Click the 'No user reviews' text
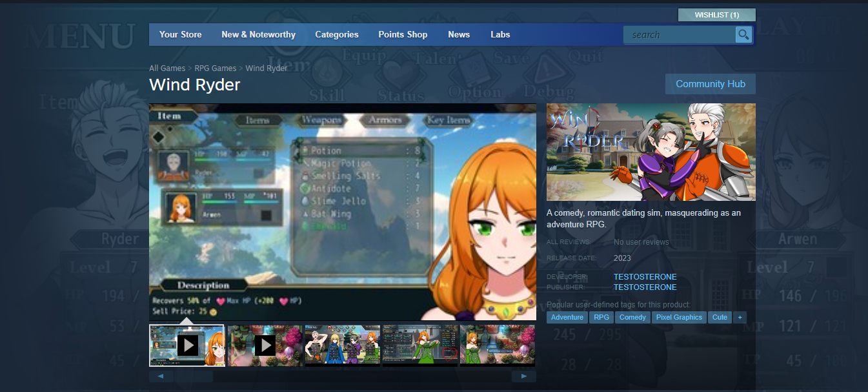868x392 pixels. 641,242
